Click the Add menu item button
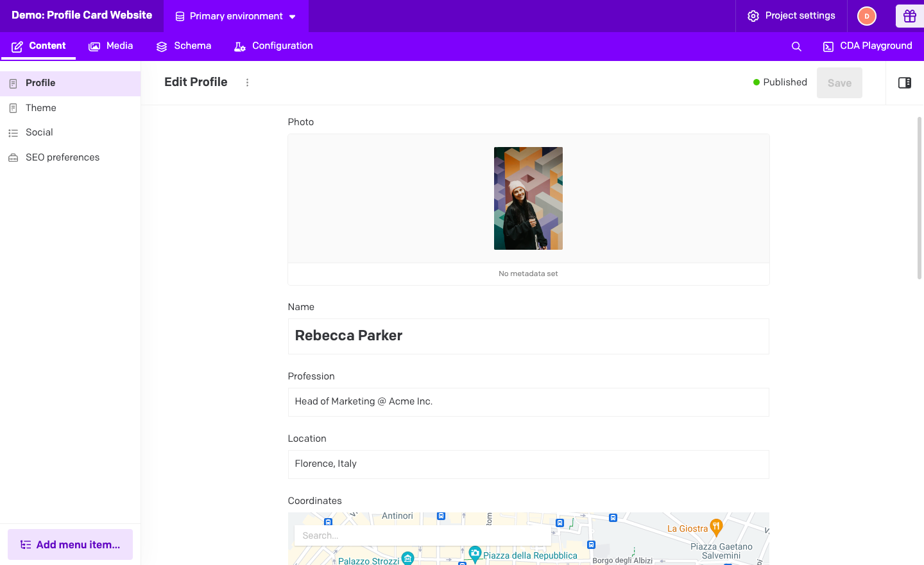924x565 pixels. tap(70, 544)
